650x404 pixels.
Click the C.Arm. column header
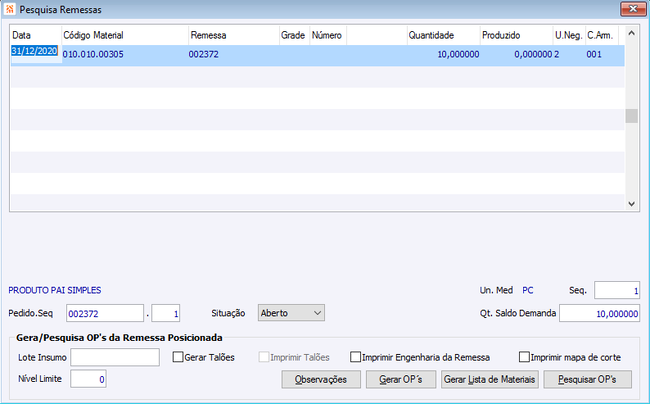[x=602, y=35]
